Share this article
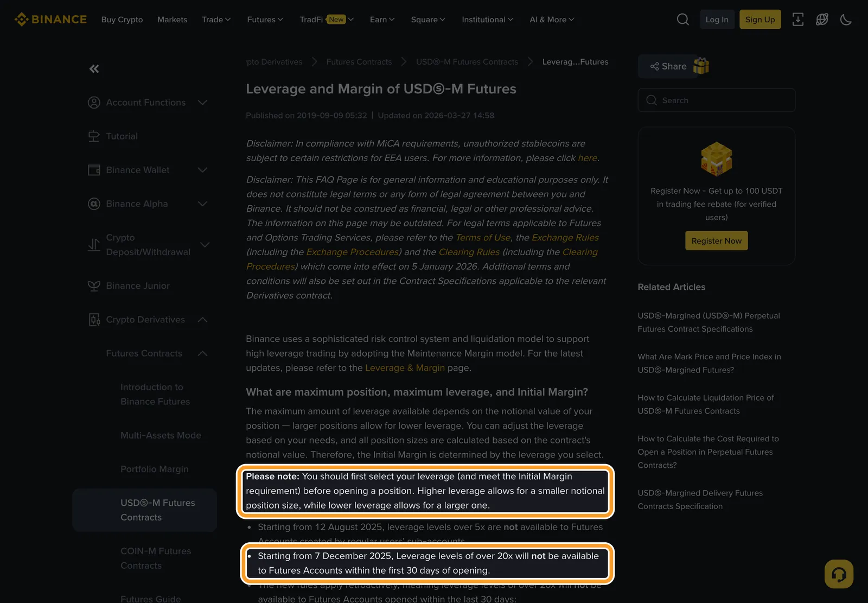Screen dimensions: 868x603 click(668, 66)
